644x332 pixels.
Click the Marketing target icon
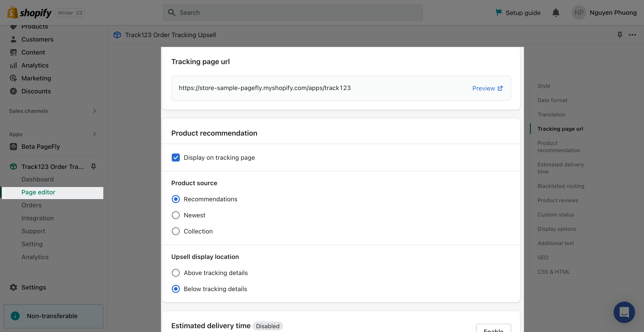[x=13, y=78]
